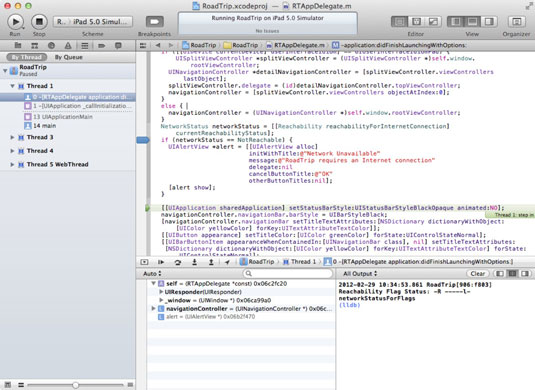Show the Breakpoint navigator
The height and width of the screenshot is (390, 535).
tap(101, 45)
